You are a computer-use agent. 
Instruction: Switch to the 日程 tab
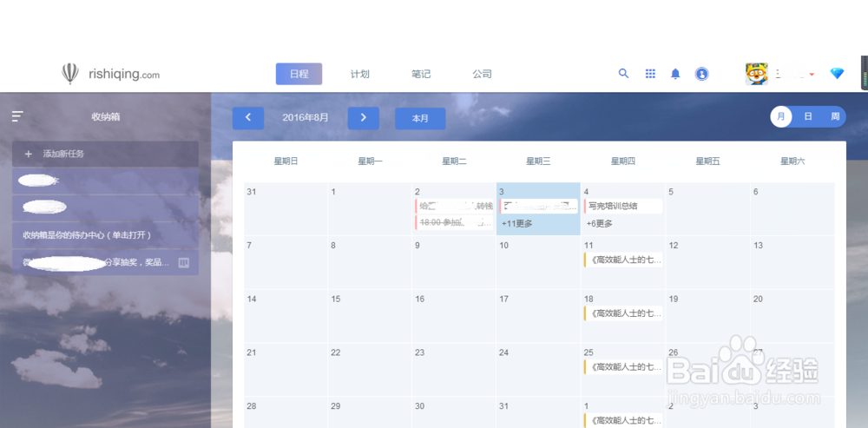pyautogui.click(x=299, y=74)
